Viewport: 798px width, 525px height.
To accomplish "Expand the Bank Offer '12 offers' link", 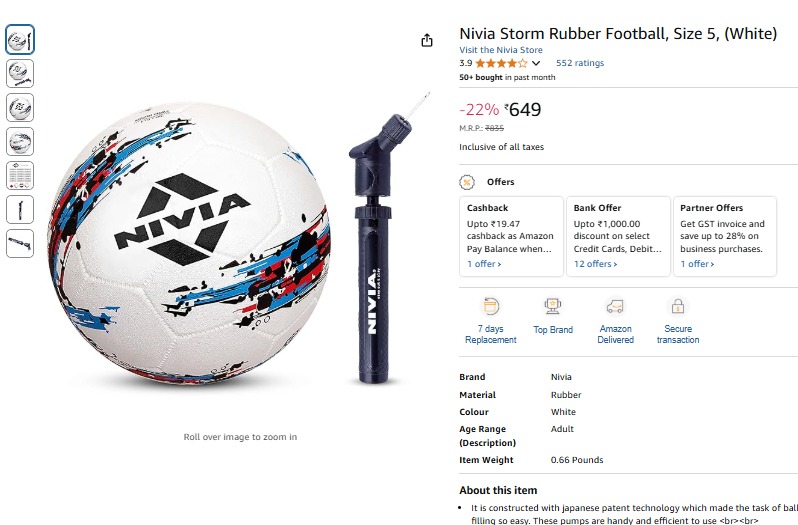I will point(595,264).
